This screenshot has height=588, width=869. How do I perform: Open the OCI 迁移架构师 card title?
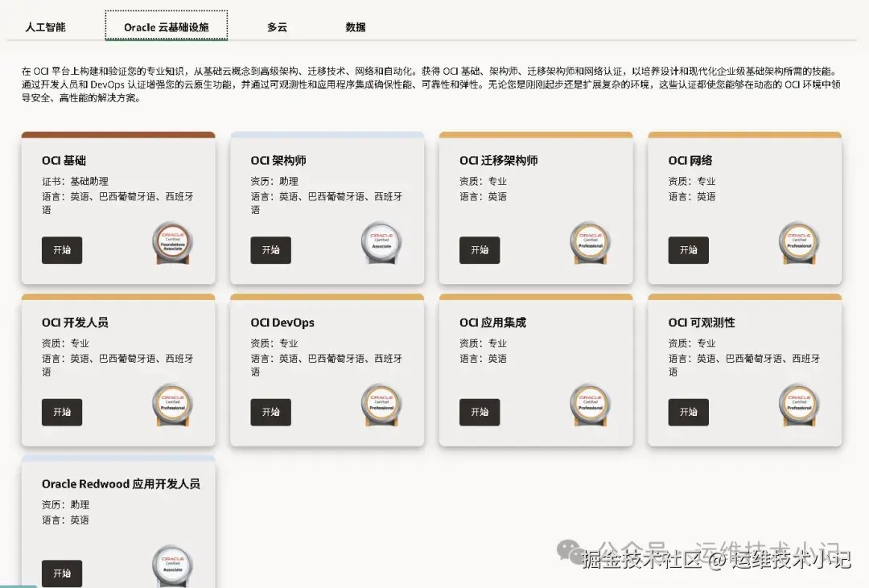[498, 161]
